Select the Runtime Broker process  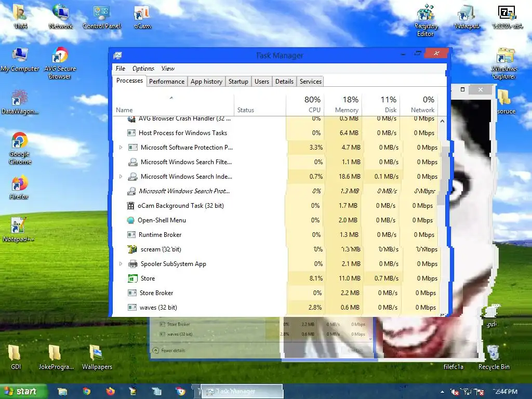(x=275, y=235)
